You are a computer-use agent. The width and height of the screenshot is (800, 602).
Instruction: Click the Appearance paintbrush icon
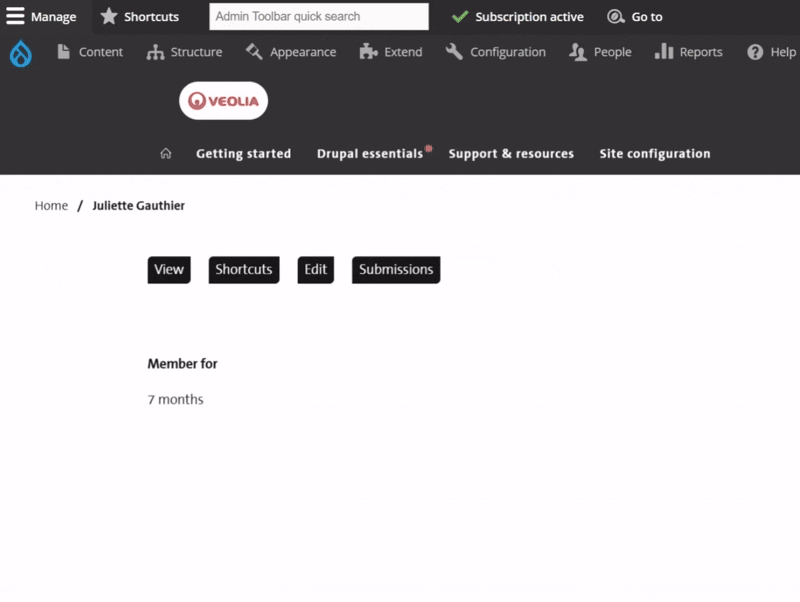tap(252, 51)
